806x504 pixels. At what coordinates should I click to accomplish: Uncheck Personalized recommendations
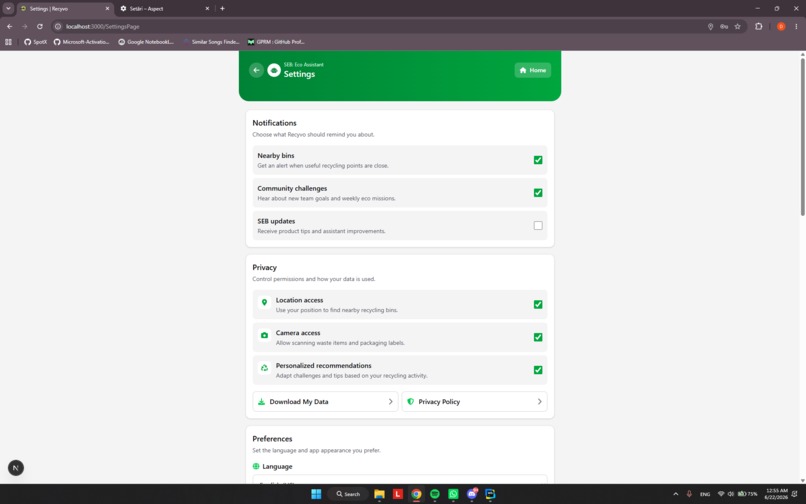point(538,370)
